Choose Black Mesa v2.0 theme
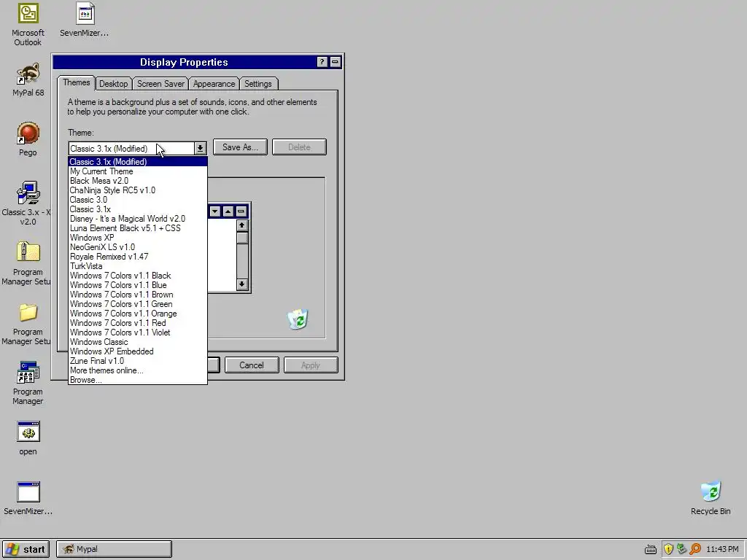 (138, 181)
